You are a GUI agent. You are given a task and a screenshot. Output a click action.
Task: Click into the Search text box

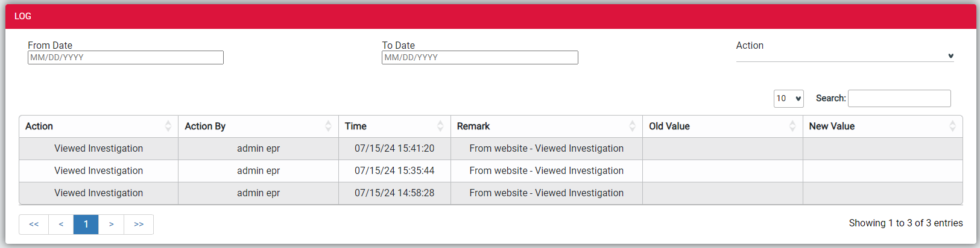899,99
